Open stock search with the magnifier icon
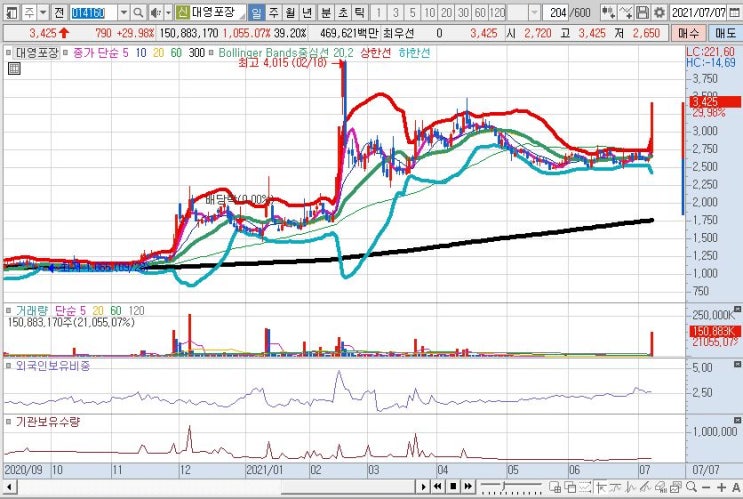743x499 pixels. (x=138, y=12)
